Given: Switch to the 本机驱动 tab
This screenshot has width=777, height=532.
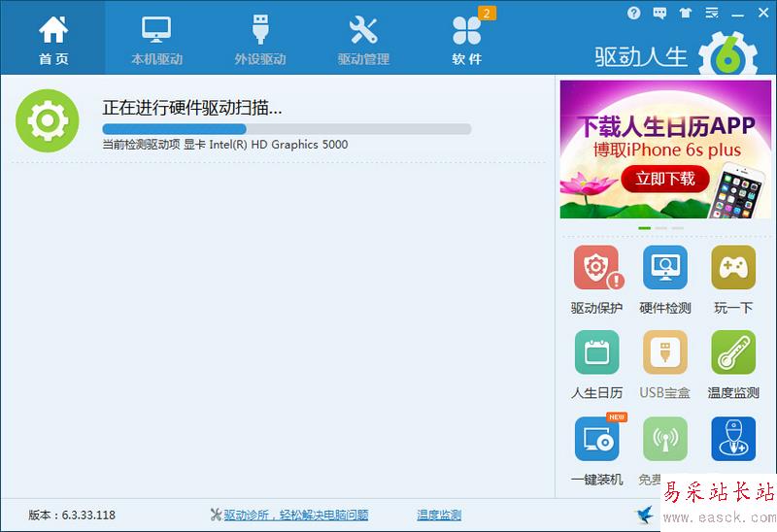Looking at the screenshot, I should (156, 40).
